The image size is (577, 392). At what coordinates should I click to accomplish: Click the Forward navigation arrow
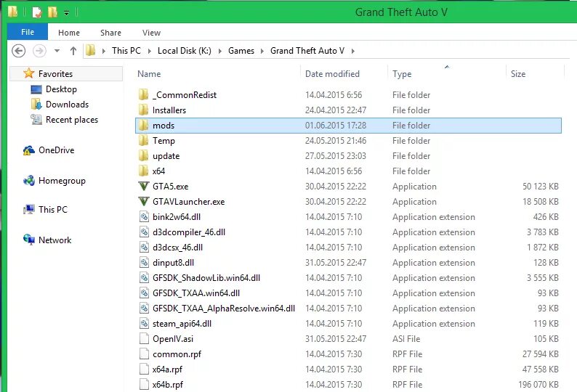pyautogui.click(x=39, y=51)
